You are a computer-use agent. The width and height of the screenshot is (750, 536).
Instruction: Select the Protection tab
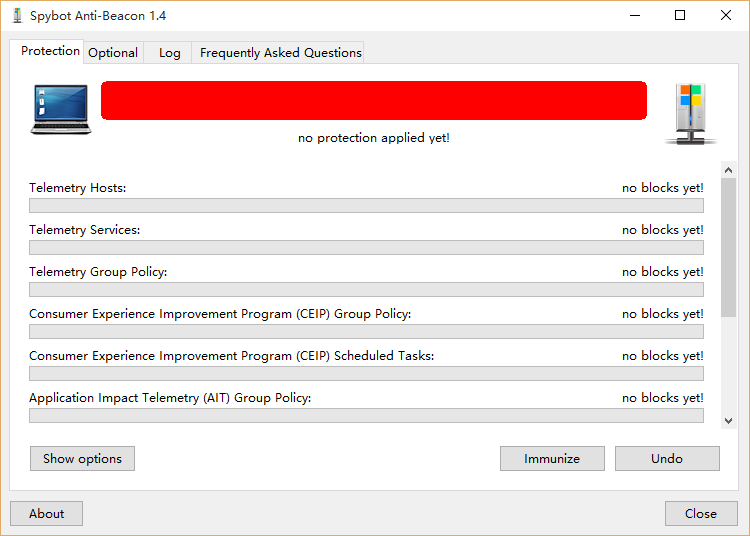pyautogui.click(x=50, y=51)
